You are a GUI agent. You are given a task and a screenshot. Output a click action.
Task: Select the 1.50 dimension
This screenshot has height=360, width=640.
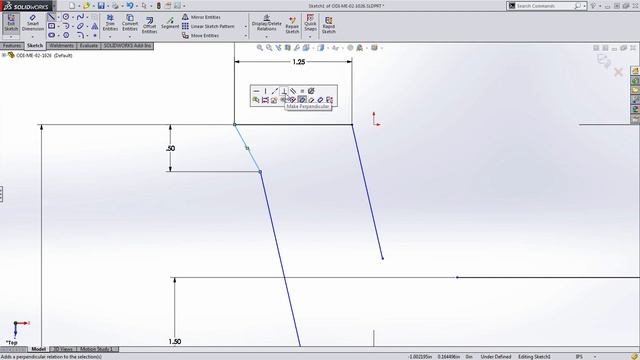pos(175,341)
